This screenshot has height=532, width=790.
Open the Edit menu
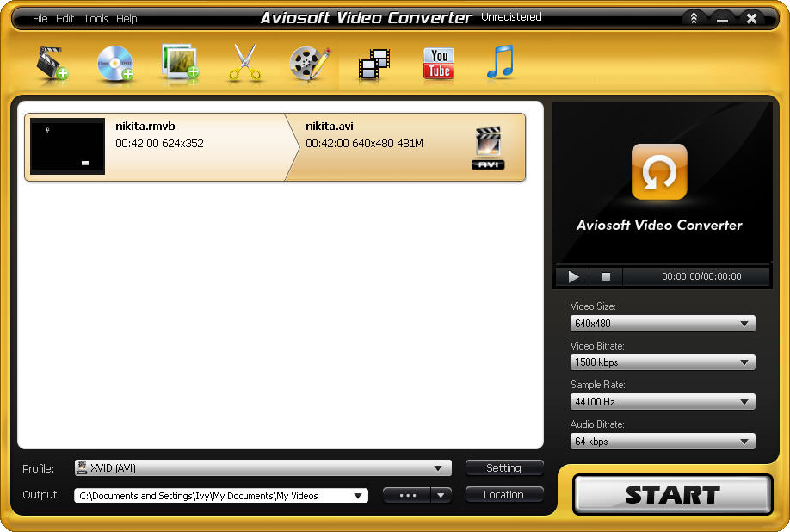tap(65, 18)
